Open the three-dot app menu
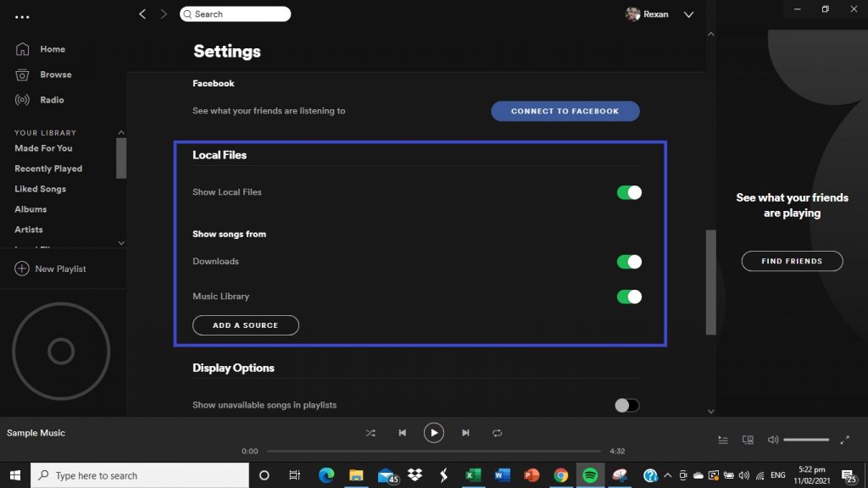 [x=22, y=16]
